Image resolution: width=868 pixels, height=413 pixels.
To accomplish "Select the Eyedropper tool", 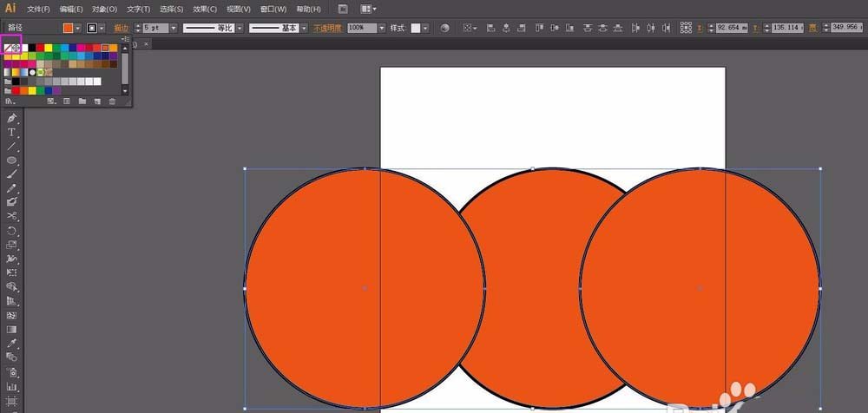I will 11,344.
